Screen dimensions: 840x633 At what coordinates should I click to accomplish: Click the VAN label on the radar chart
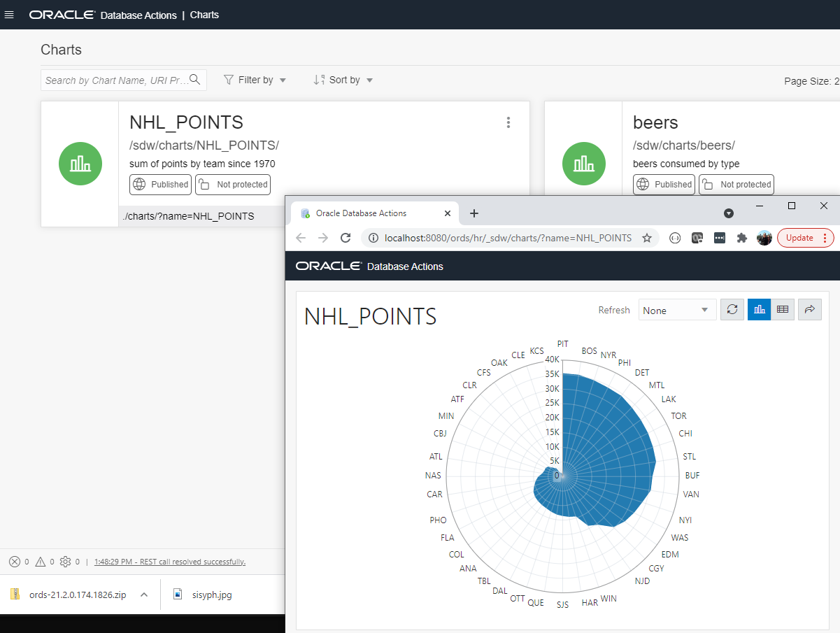click(x=691, y=495)
